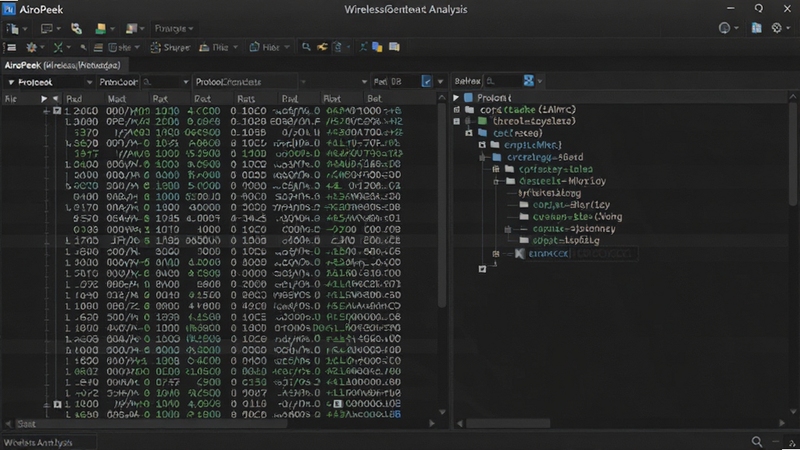
Task: Select the 'einmcex' item in the tree
Action: pos(548,254)
